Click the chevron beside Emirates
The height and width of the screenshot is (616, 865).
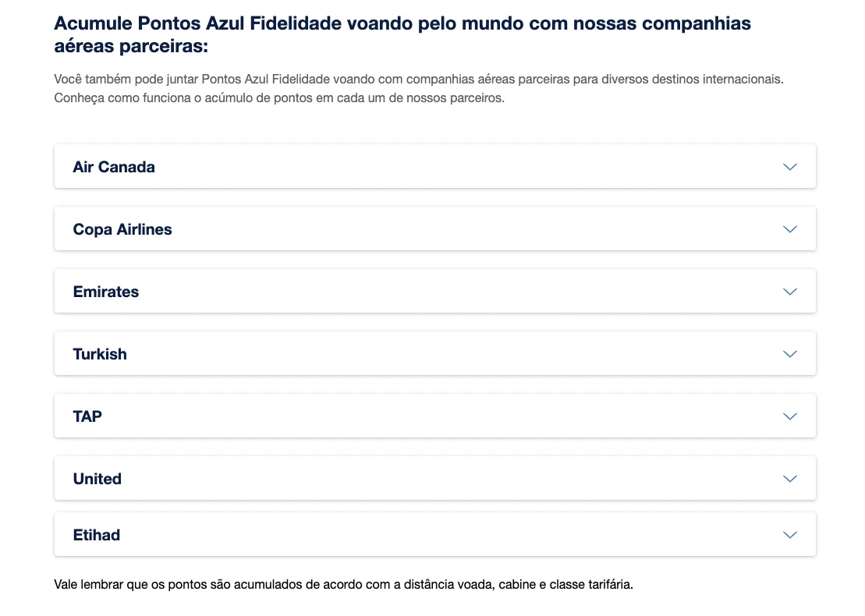click(790, 291)
